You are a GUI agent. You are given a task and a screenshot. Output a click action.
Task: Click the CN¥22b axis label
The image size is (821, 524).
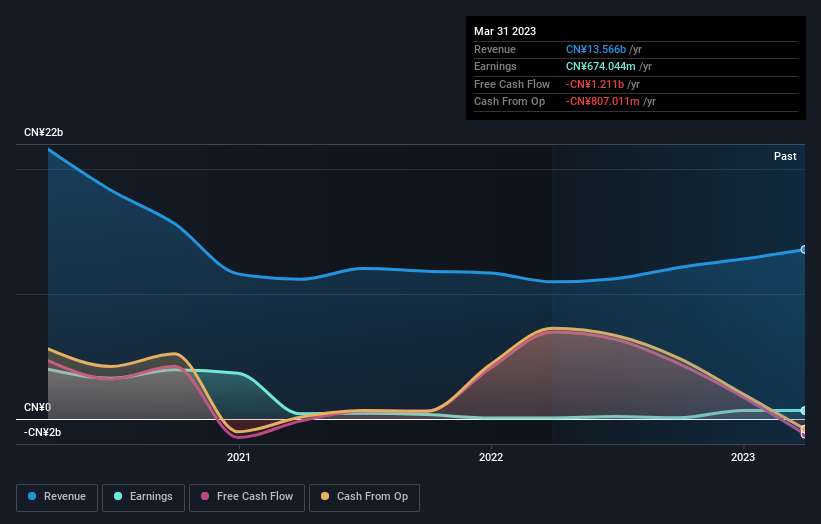43,132
